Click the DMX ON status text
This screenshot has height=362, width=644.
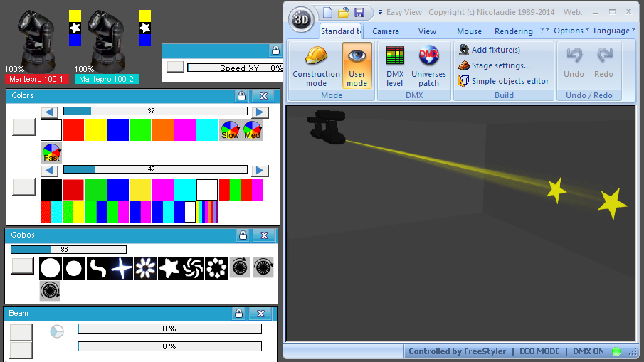tap(588, 351)
